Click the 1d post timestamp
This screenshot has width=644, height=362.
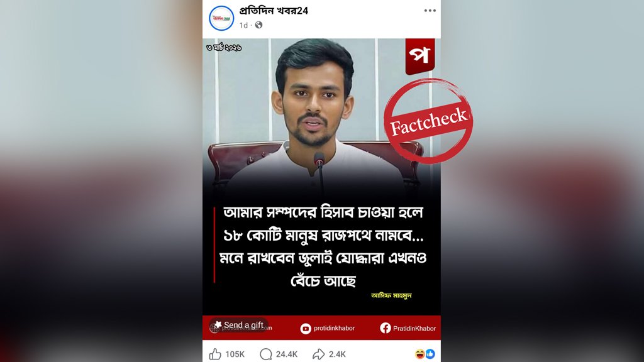click(x=243, y=25)
